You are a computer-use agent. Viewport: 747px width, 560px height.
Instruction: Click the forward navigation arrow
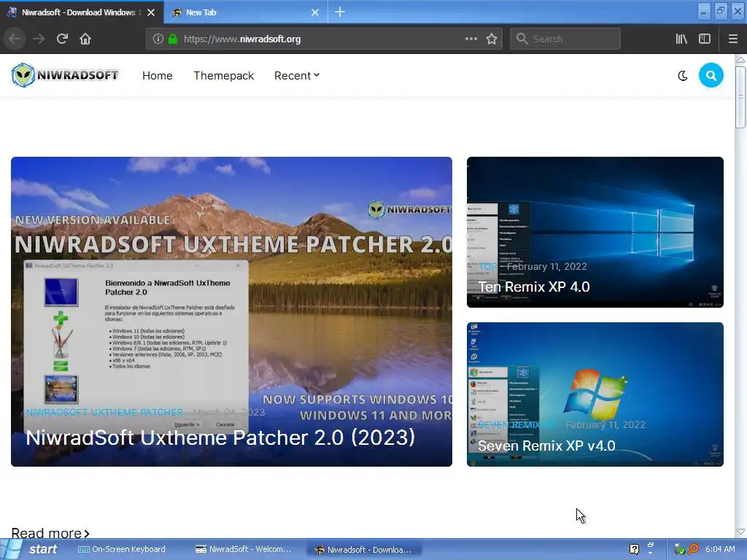pyautogui.click(x=39, y=39)
